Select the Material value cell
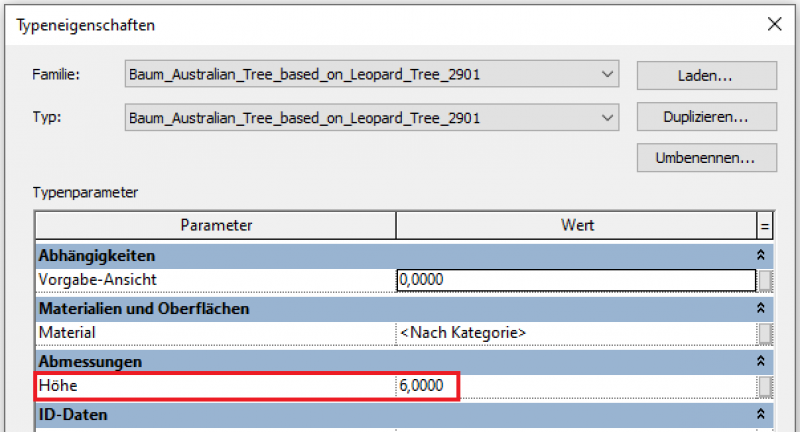This screenshot has width=800, height=432. [x=575, y=332]
